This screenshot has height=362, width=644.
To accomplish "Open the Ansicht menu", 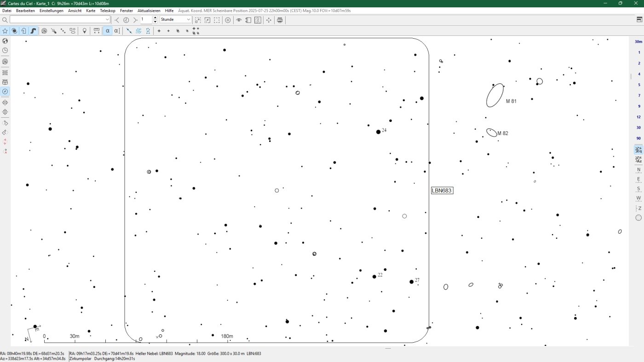I will coord(75,10).
